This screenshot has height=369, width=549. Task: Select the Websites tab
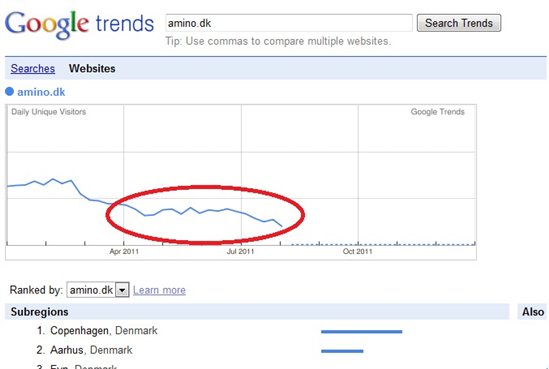coord(92,68)
